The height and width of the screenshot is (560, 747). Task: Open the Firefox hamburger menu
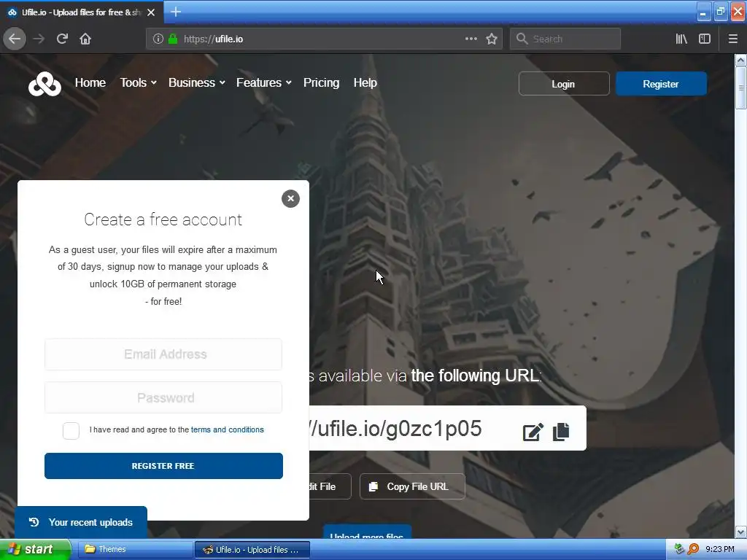tap(733, 39)
